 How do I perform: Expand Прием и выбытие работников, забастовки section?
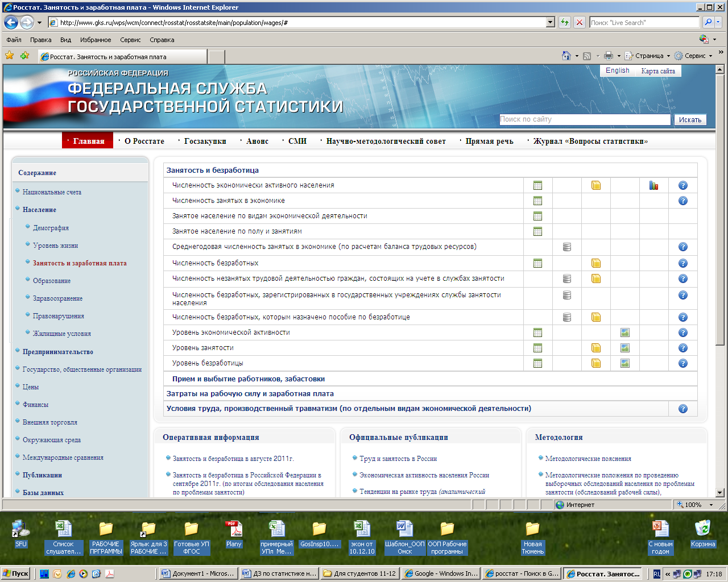click(x=249, y=379)
